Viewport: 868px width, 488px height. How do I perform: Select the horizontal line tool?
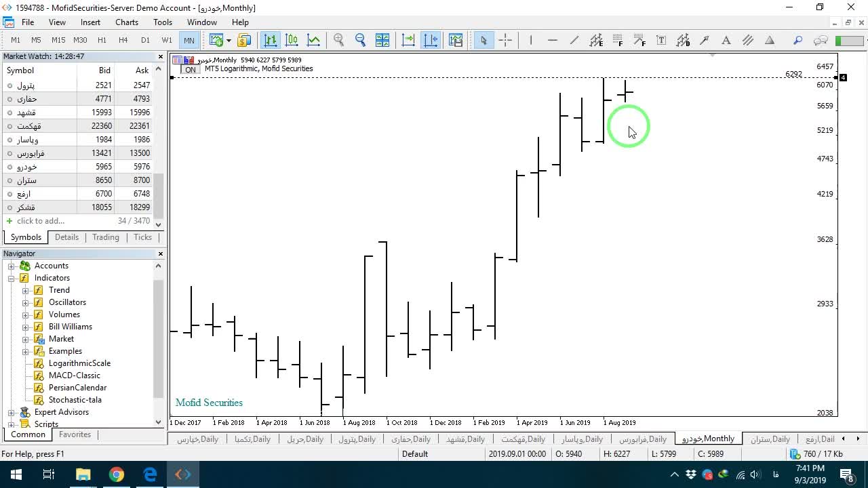553,40
